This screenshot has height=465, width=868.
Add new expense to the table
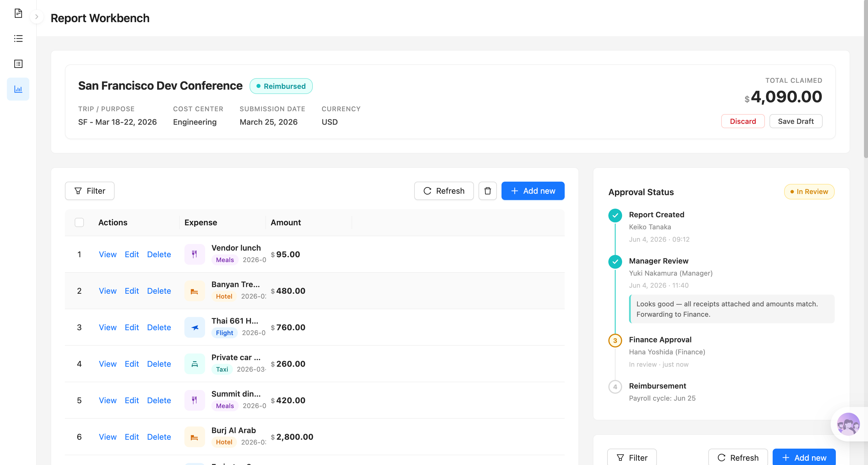pyautogui.click(x=533, y=191)
